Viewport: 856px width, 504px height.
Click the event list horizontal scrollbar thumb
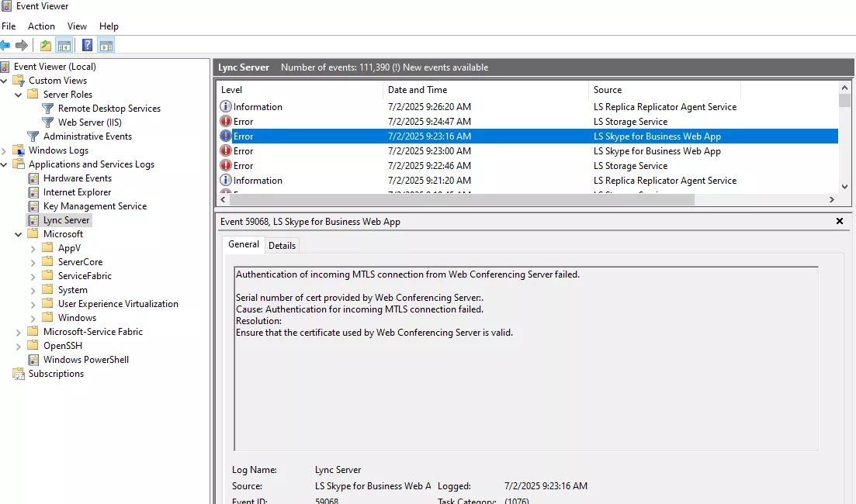tap(462, 199)
